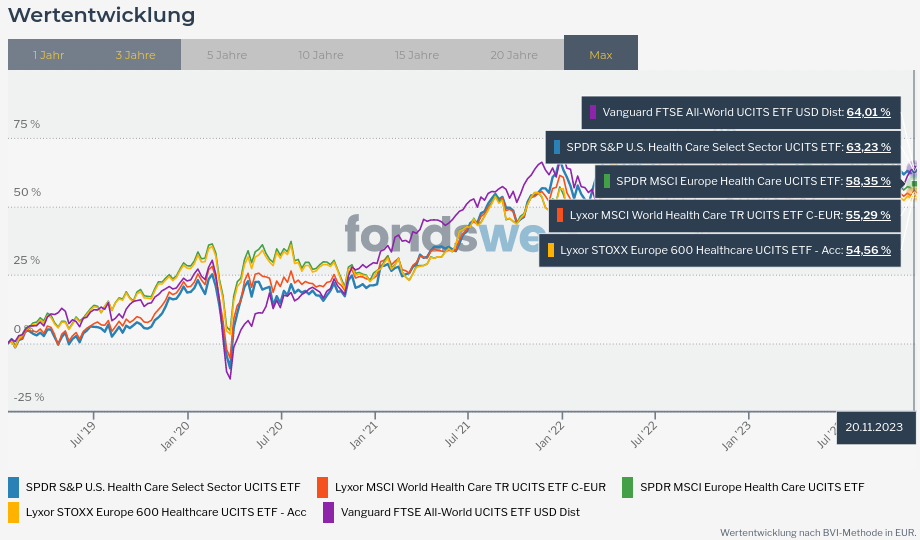Toggle Lyxor STOXX Europe 600 Healthcare legend

(166, 512)
